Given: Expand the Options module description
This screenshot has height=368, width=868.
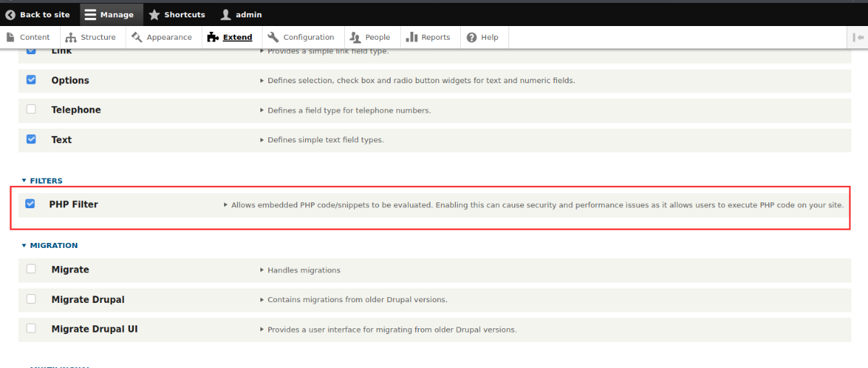Looking at the screenshot, I should [x=417, y=80].
